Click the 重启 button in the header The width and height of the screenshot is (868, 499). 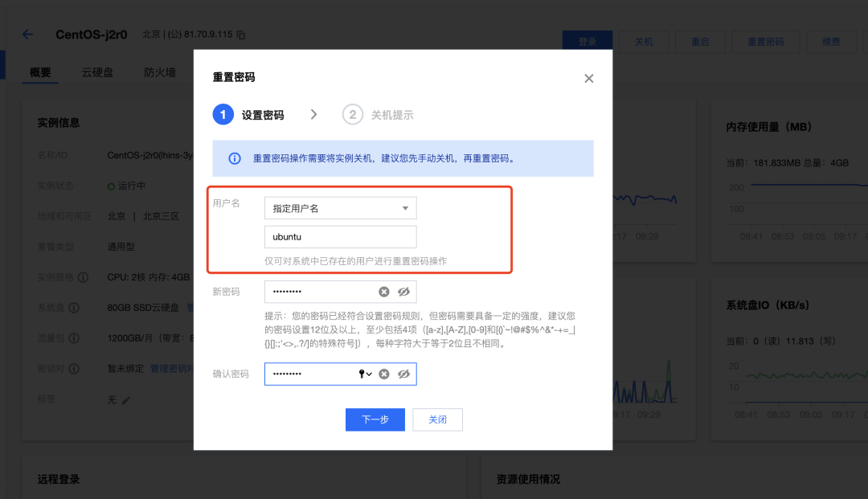(700, 42)
